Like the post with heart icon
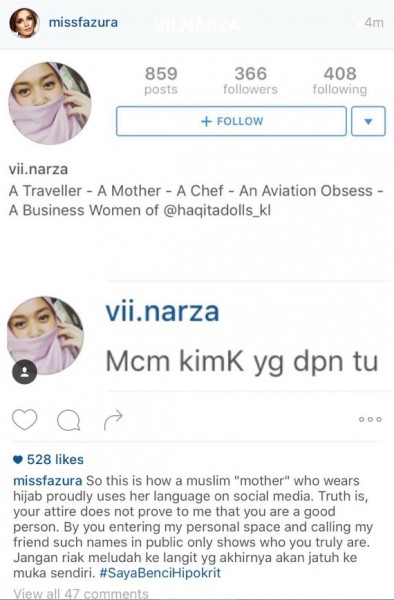Image resolution: width=394 pixels, height=600 pixels. tap(25, 419)
